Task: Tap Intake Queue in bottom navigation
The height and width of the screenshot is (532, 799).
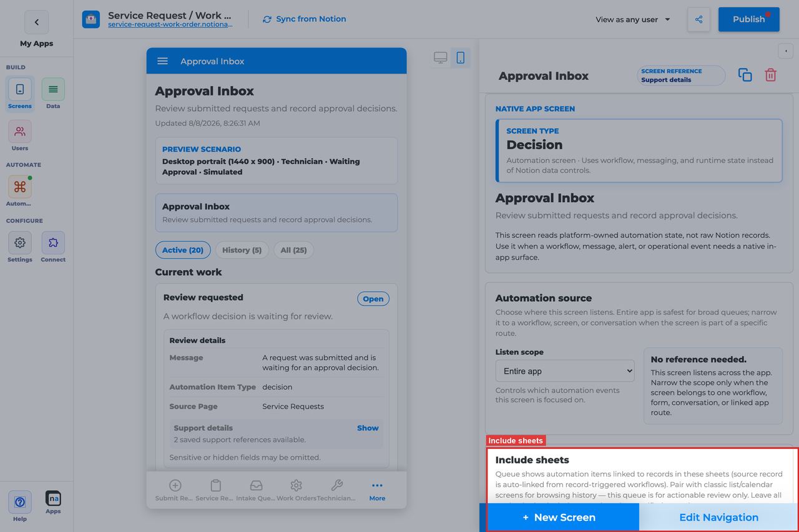Action: (256, 490)
